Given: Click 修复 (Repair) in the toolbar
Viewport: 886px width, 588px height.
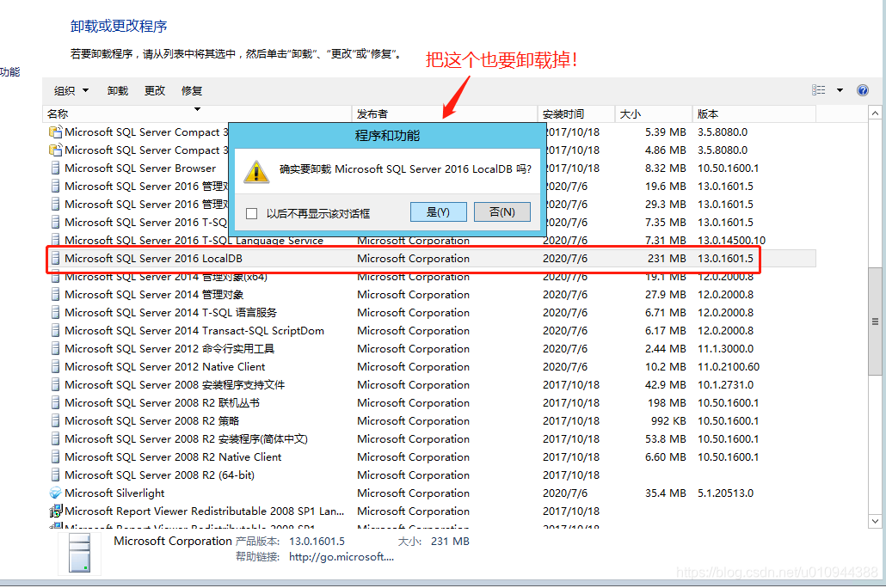Looking at the screenshot, I should [192, 90].
